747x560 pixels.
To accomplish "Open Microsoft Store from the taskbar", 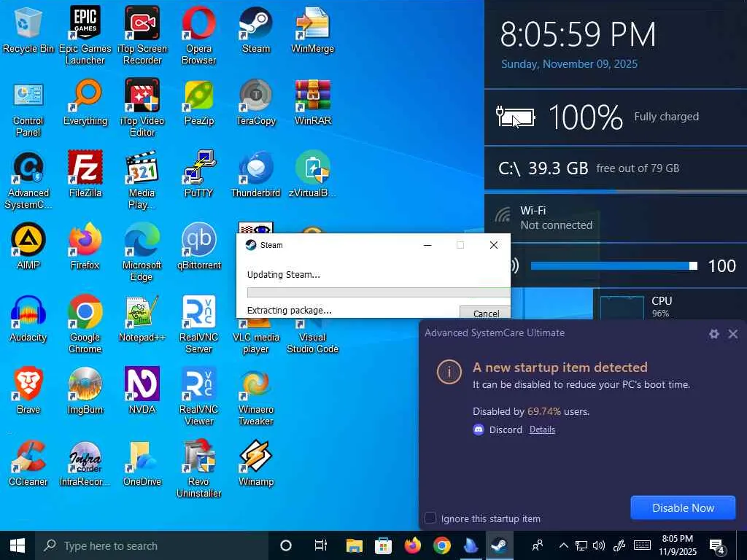I will pos(383,545).
